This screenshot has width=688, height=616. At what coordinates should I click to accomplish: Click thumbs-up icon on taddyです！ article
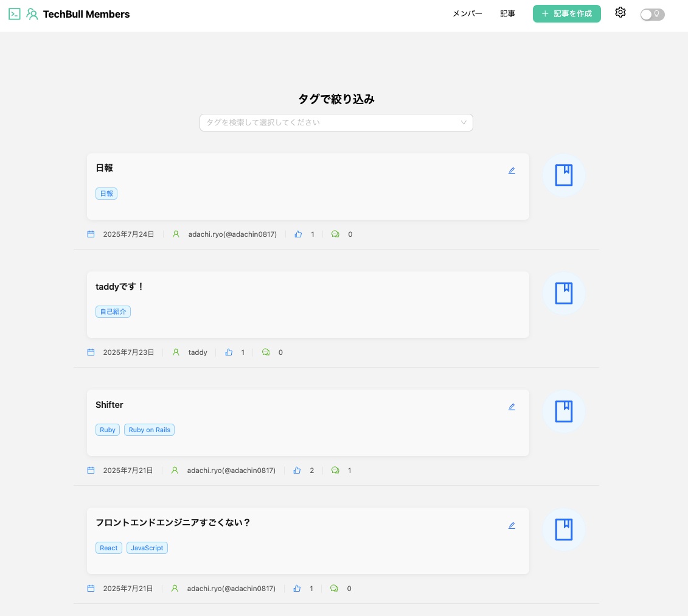(x=229, y=352)
